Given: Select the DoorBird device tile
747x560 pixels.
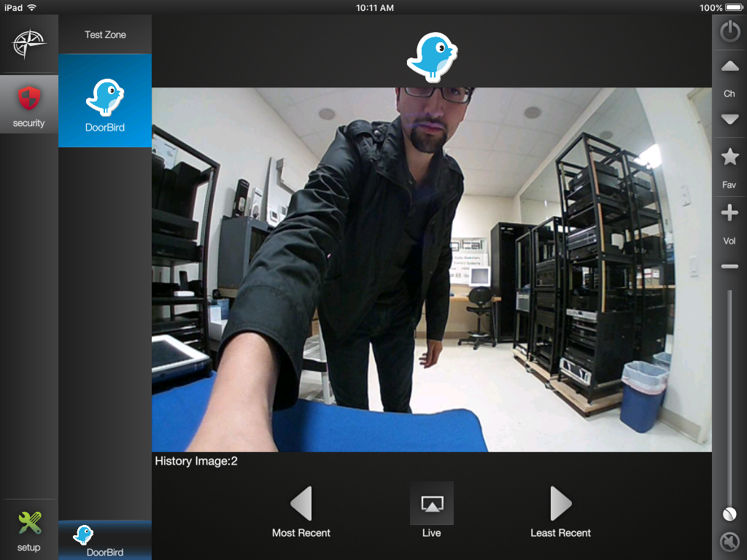Looking at the screenshot, I should click(105, 101).
